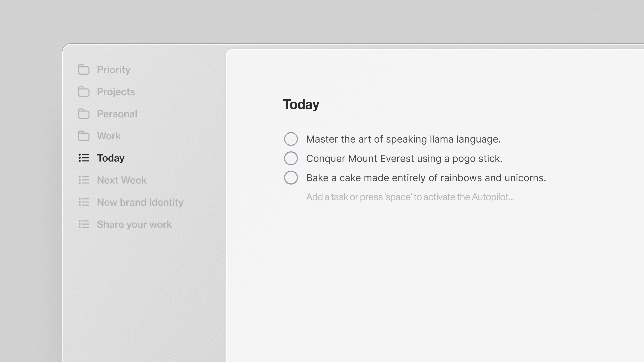Click the list icon next to Next Week

click(x=84, y=180)
